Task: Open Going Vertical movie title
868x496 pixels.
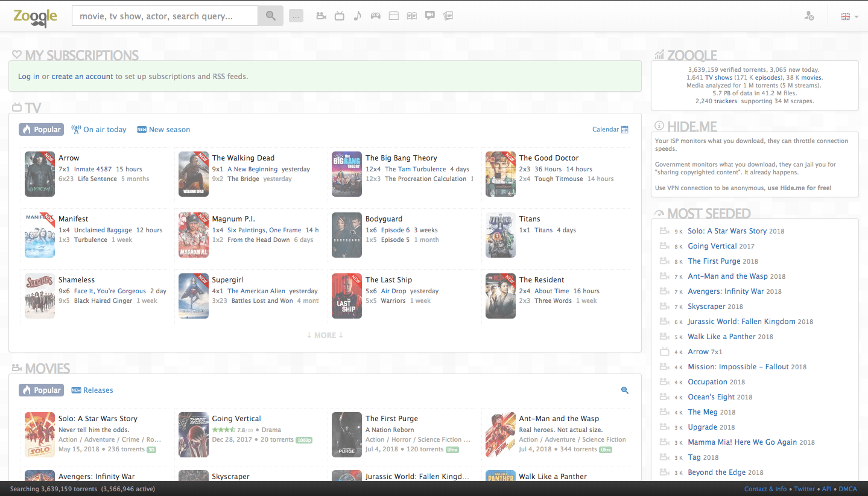Action: 236,419
